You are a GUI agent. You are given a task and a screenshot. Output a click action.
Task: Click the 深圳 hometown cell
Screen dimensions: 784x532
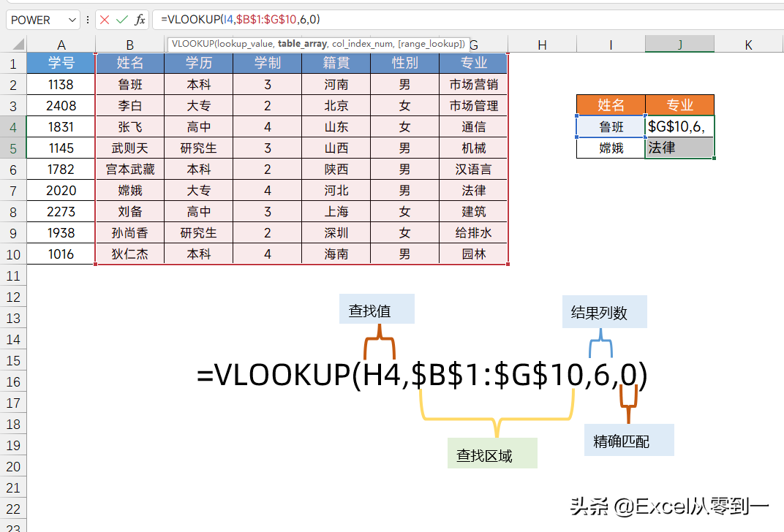(336, 233)
